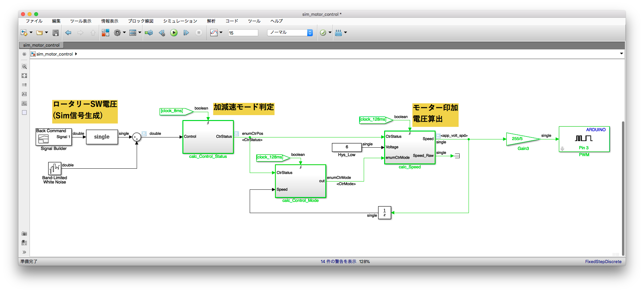Open the Simulation Data Inspector icon

click(x=214, y=33)
